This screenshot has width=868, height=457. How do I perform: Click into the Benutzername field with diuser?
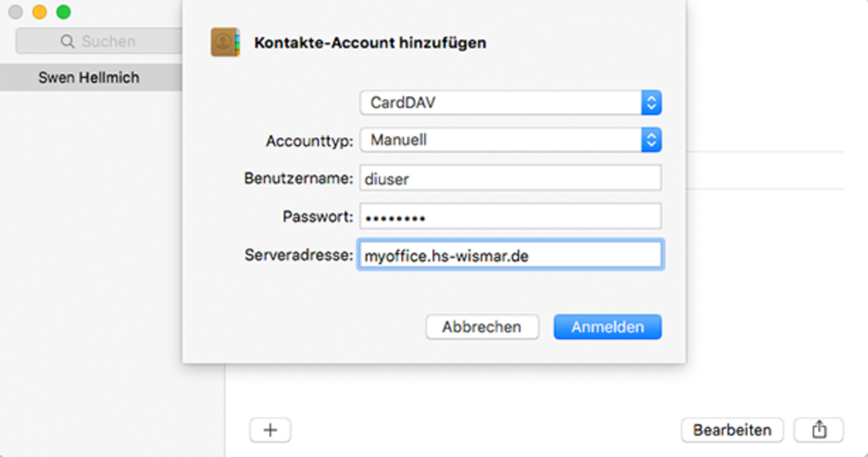510,179
